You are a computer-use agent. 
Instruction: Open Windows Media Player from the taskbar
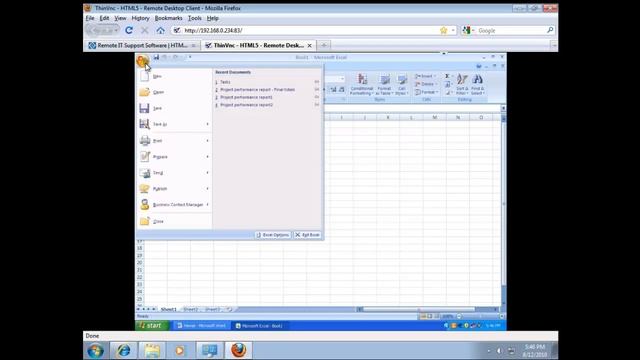pos(180,350)
